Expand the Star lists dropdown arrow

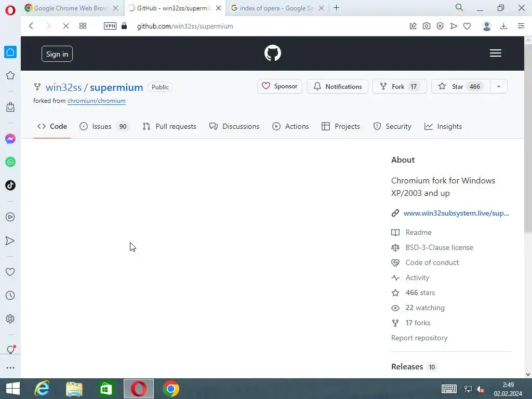pos(499,86)
